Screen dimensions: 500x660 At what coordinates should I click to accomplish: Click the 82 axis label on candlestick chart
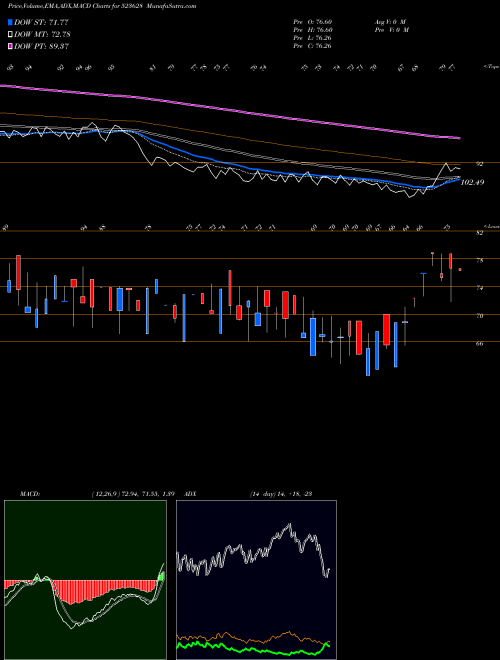pyautogui.click(x=479, y=233)
